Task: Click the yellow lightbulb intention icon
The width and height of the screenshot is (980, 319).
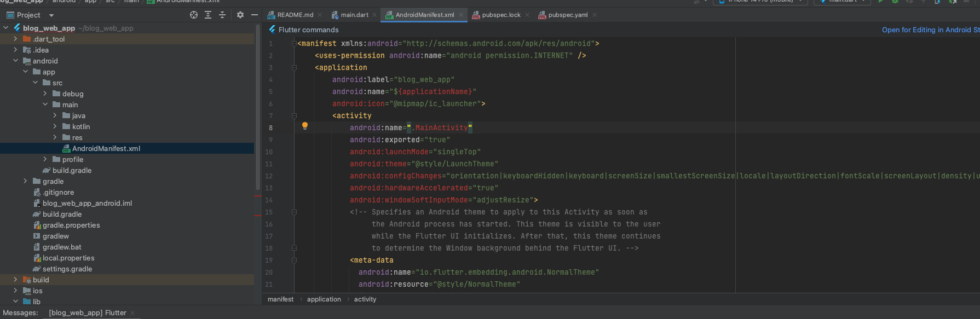Action: point(305,126)
